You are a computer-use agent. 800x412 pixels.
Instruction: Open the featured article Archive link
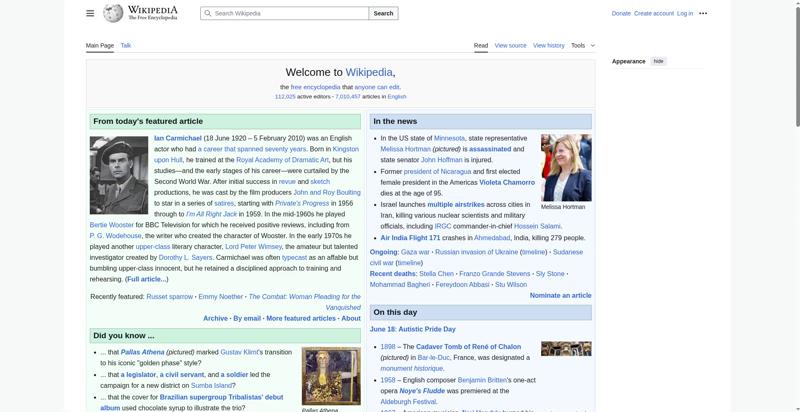point(215,318)
